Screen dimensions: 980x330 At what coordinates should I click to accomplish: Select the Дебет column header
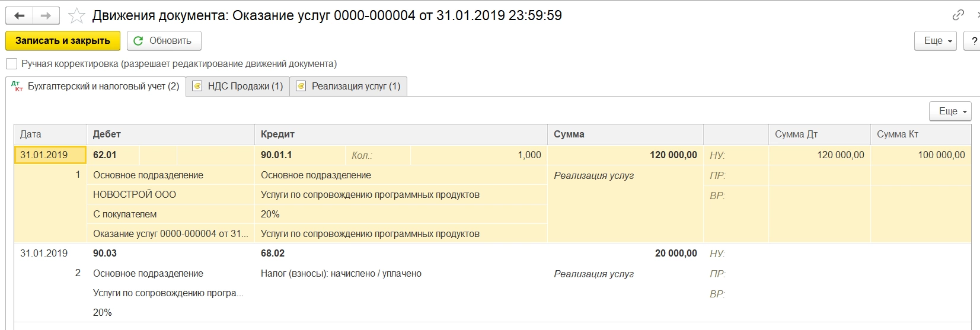click(107, 134)
